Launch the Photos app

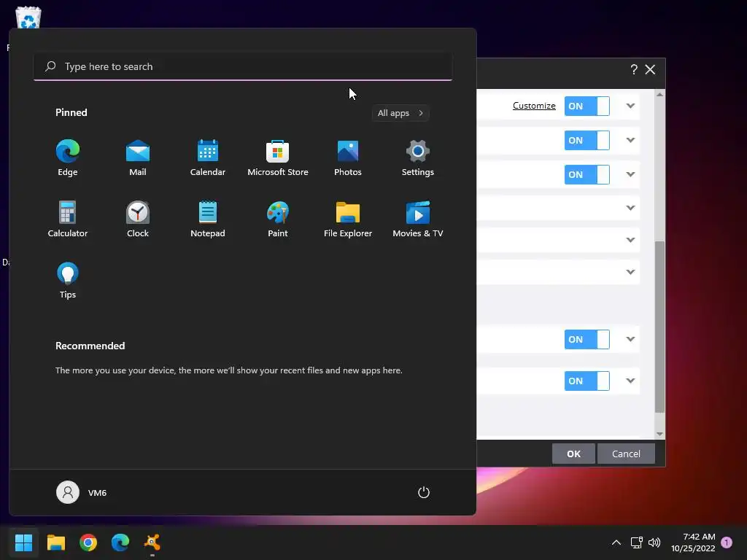(348, 158)
